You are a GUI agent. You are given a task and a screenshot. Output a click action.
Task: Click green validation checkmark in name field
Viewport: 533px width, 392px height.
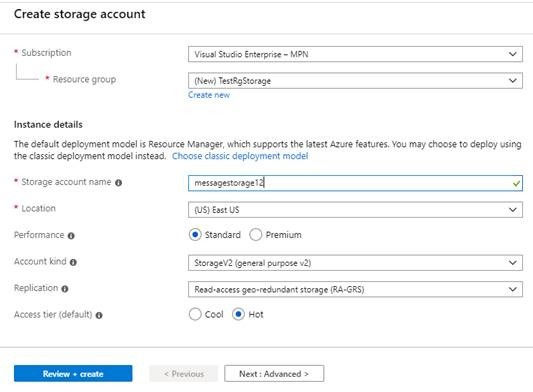[516, 184]
